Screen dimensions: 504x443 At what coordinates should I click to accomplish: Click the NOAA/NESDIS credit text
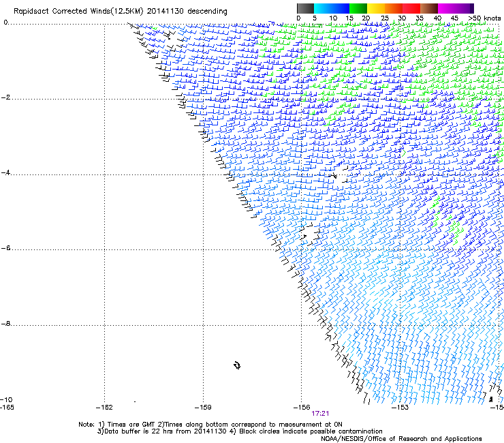[401, 439]
